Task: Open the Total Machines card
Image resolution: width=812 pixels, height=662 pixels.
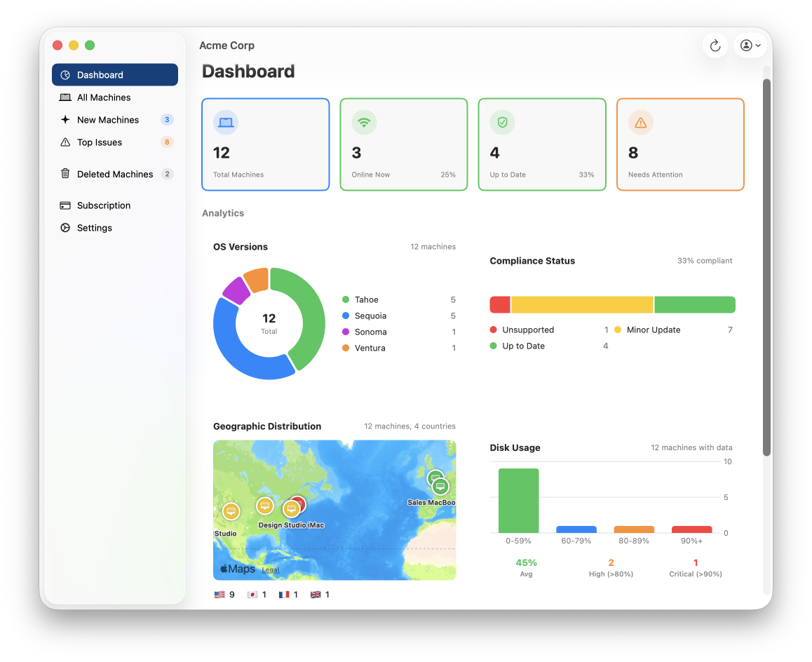Action: coord(266,144)
